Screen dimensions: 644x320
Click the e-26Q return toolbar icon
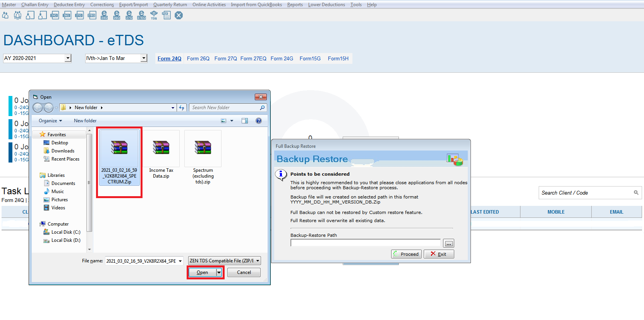point(117,15)
